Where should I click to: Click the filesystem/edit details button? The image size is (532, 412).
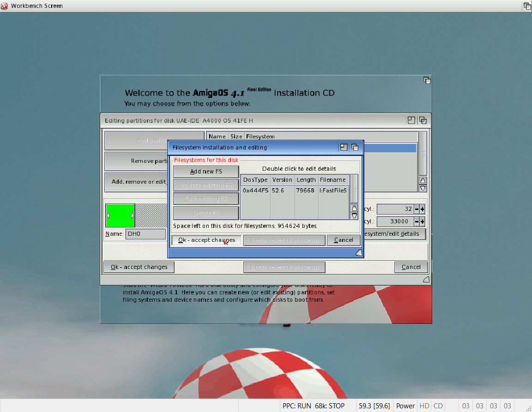click(394, 234)
